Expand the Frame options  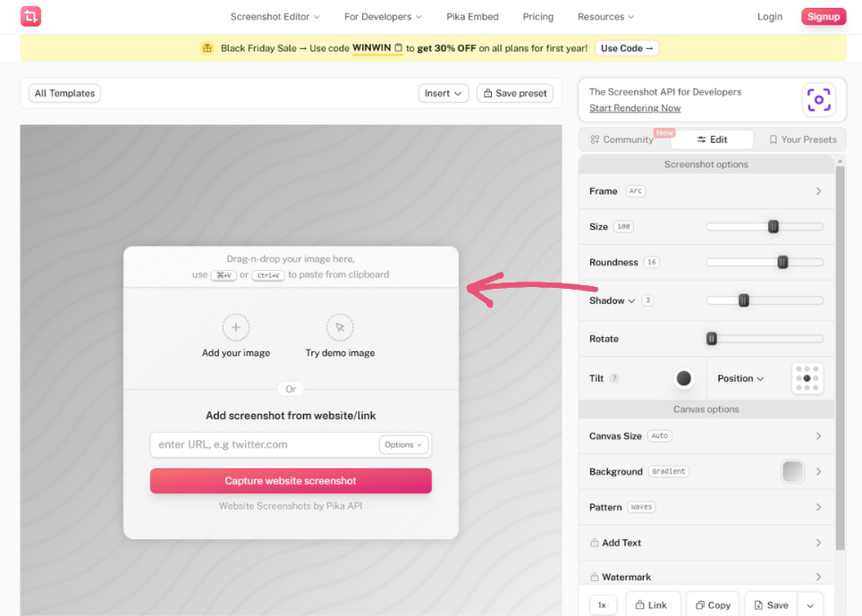(706, 191)
